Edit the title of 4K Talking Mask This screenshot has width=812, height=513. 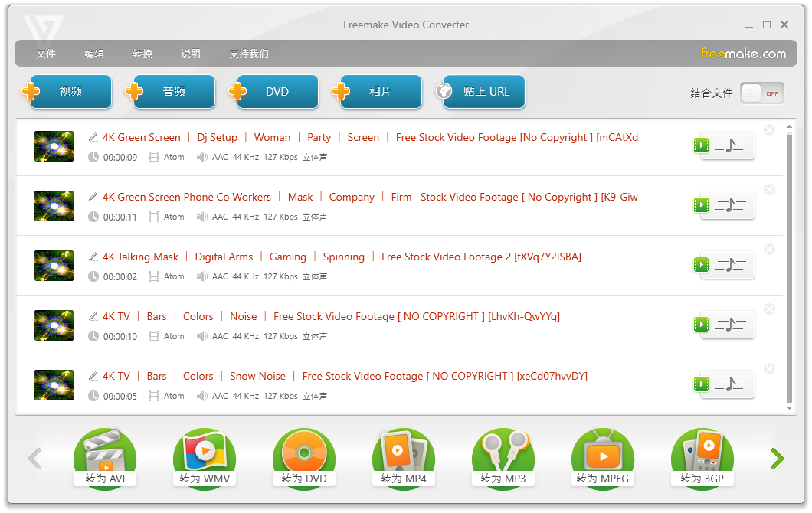click(93, 256)
